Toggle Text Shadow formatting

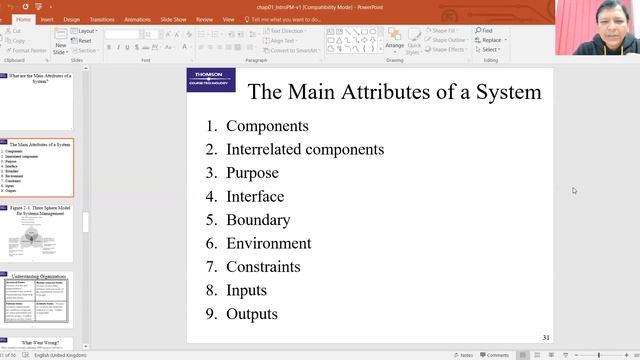(x=137, y=48)
